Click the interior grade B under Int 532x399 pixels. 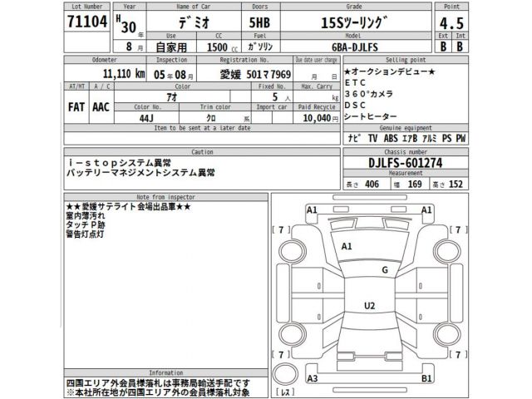pos(460,47)
